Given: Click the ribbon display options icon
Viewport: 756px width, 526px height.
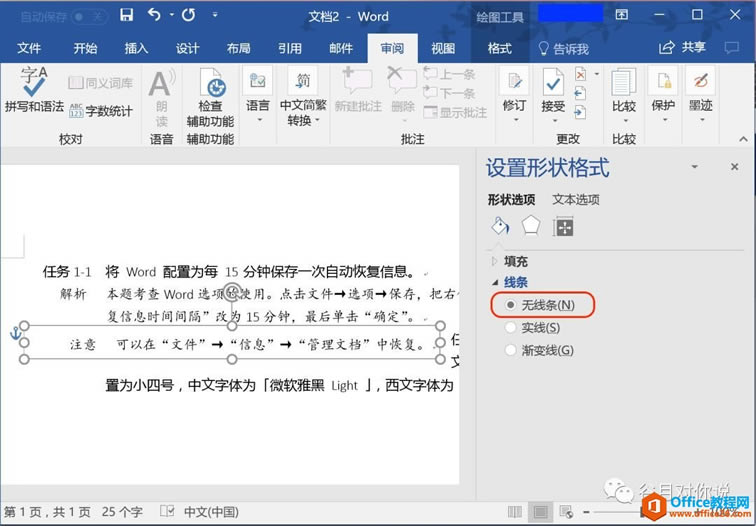Looking at the screenshot, I should [x=622, y=15].
